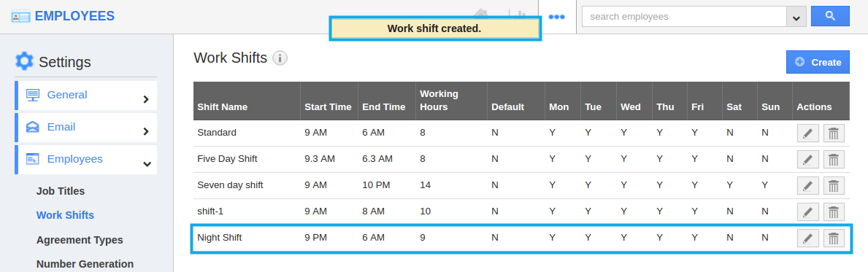Collapse the Employees settings chevron
The image size is (868, 272).
147,163
